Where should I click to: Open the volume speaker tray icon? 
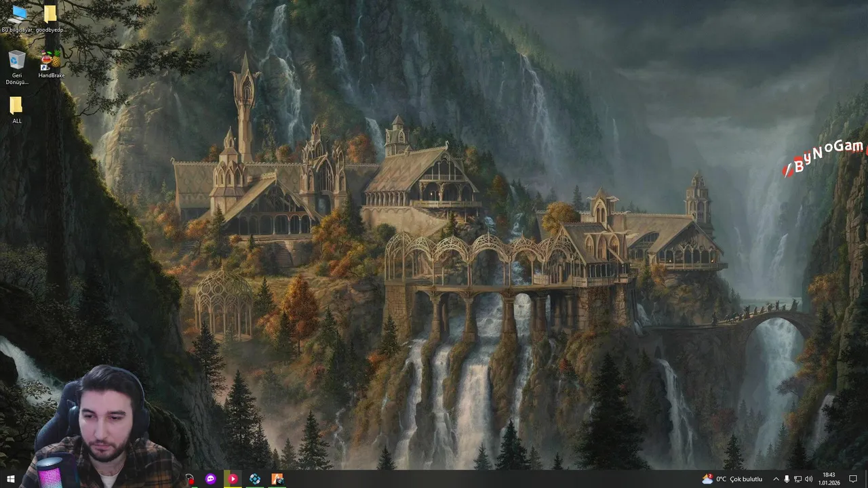808,479
